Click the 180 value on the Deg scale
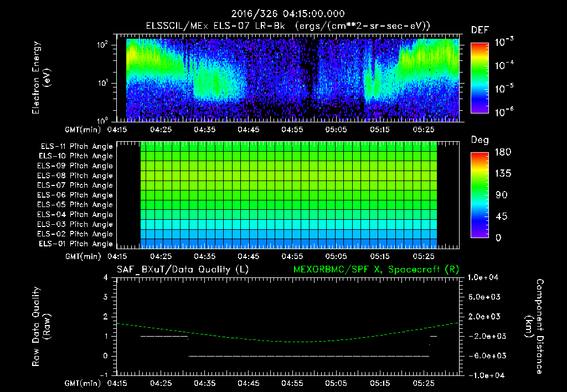The width and height of the screenshot is (567, 392). click(x=503, y=152)
